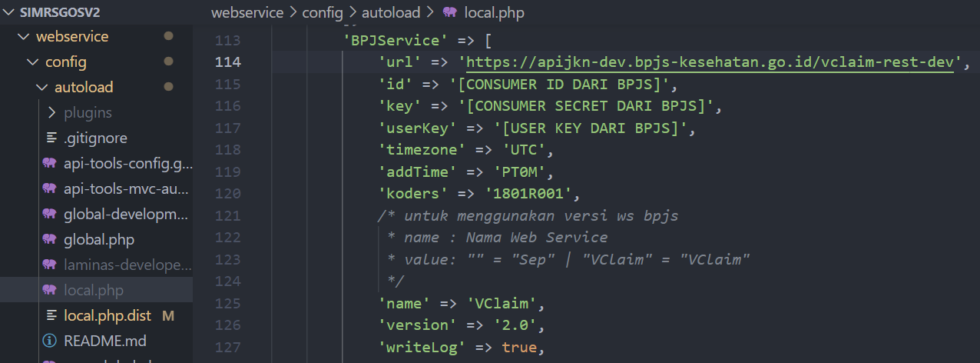Click line number 125 in the gutter
The image size is (980, 363).
(228, 303)
